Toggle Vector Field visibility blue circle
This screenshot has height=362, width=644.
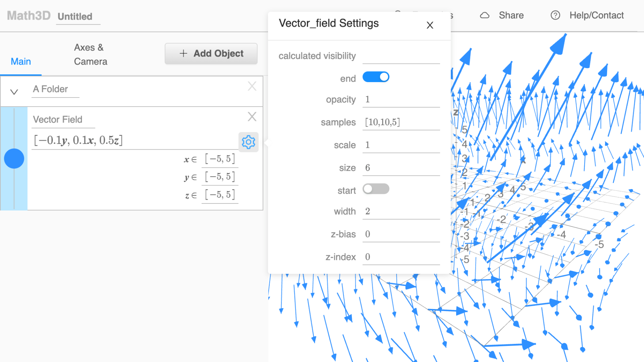(x=14, y=159)
